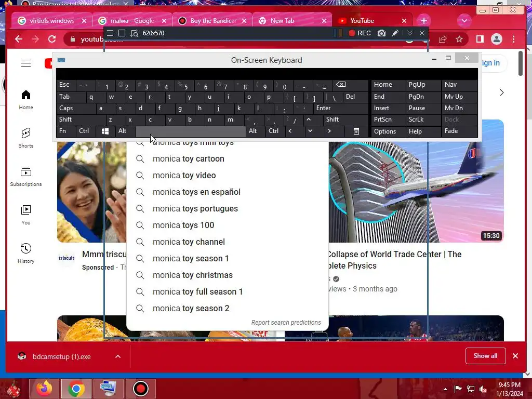Click Show all downloads button
The height and width of the screenshot is (399, 532).
coord(486,356)
